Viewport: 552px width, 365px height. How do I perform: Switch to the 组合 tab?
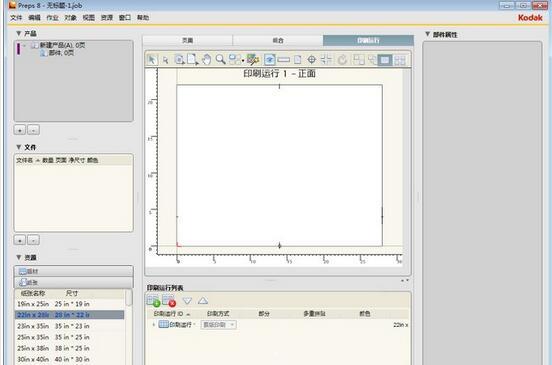point(278,40)
